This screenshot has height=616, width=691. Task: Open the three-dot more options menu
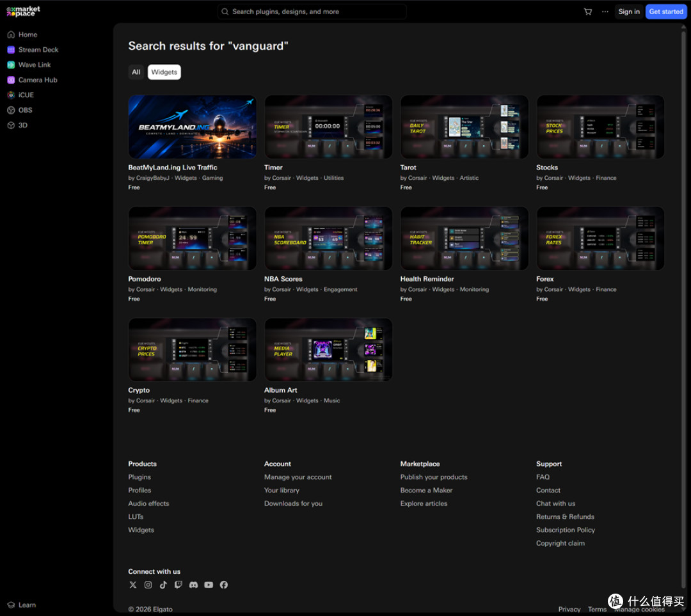(x=605, y=12)
